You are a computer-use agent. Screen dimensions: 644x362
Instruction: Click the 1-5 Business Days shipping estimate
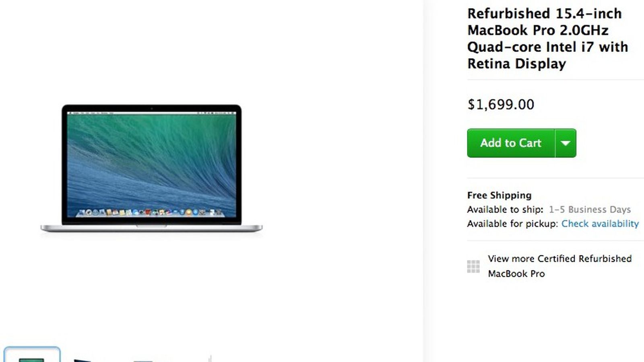pyautogui.click(x=590, y=210)
